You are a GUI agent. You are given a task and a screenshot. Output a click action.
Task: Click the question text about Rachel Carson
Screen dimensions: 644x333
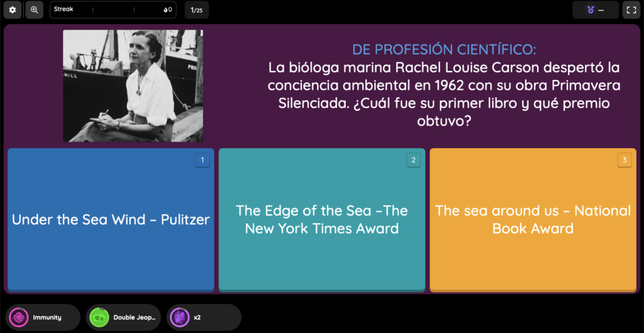pos(444,95)
